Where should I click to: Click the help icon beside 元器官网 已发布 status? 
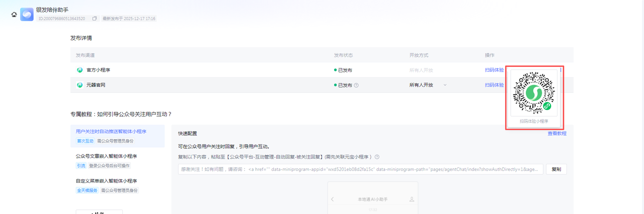point(356,85)
